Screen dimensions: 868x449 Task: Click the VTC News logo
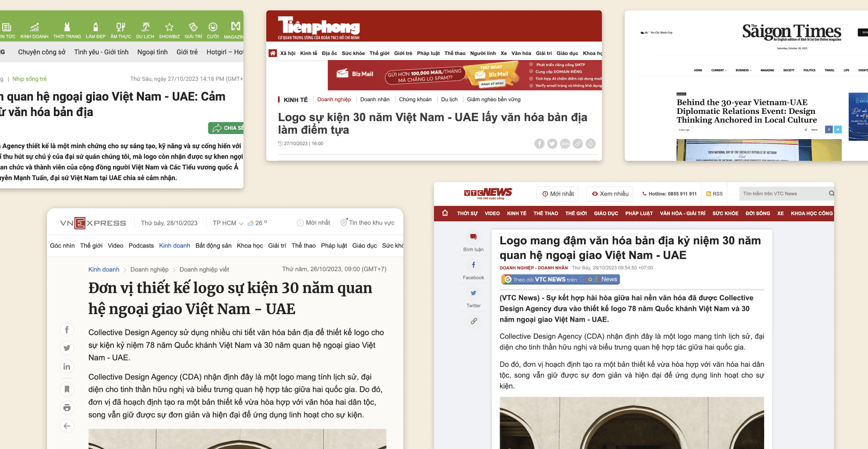tap(488, 193)
